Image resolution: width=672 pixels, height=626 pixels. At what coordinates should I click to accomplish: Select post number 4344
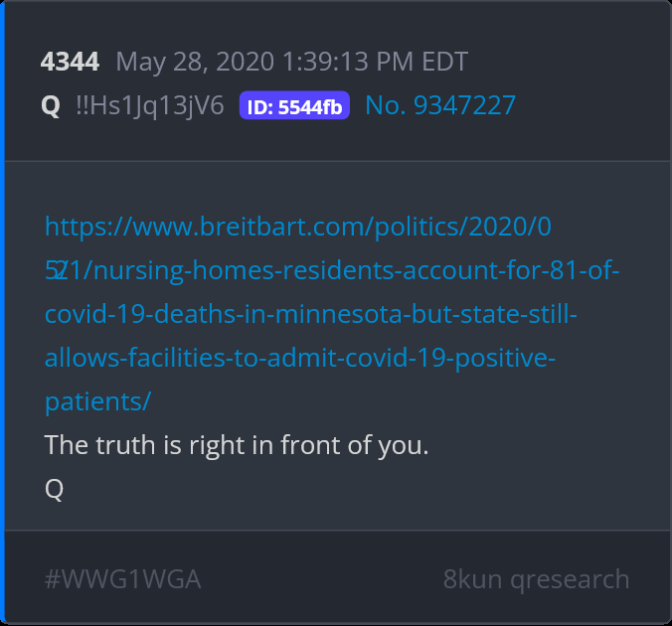coord(70,62)
